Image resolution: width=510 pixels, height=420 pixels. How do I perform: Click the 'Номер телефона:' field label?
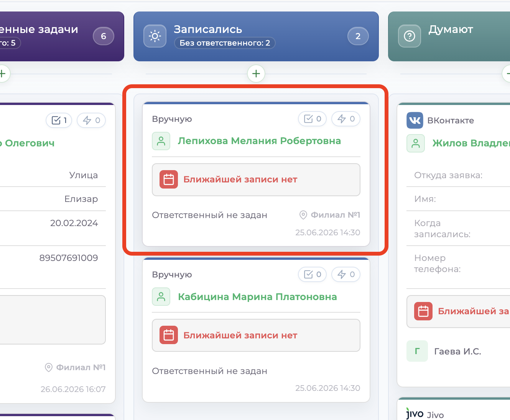pyautogui.click(x=437, y=263)
